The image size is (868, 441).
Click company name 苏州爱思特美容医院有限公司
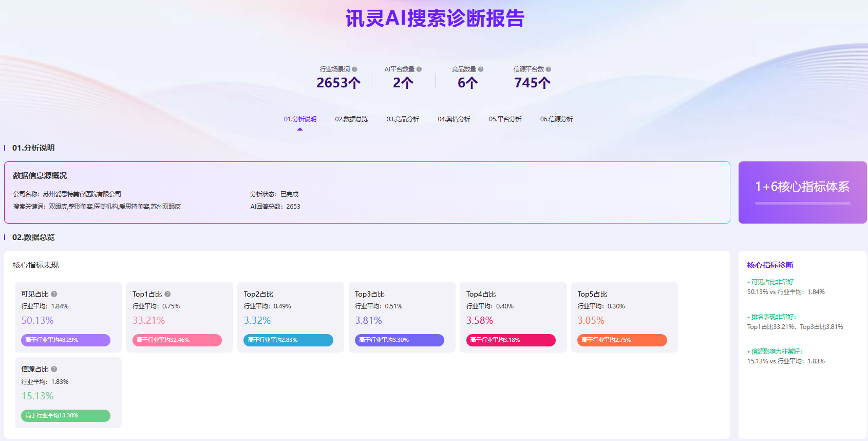click(82, 194)
